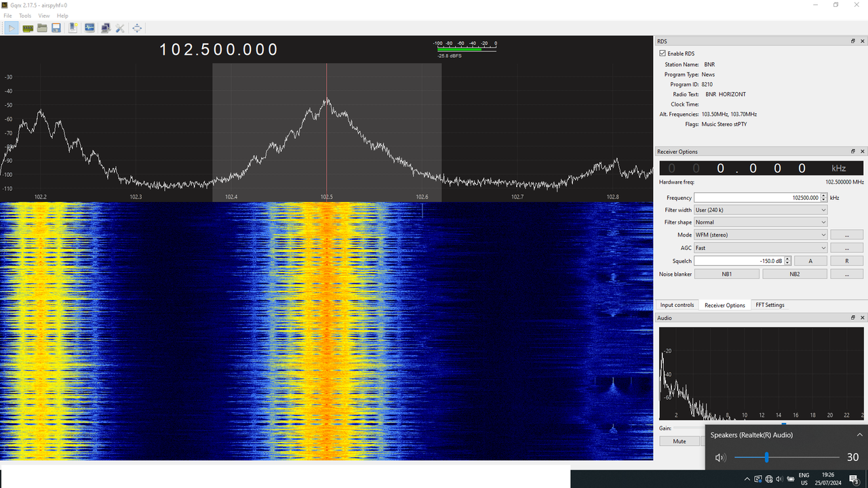Float the Audio panel
The height and width of the screenshot is (488, 868).
[x=853, y=318]
